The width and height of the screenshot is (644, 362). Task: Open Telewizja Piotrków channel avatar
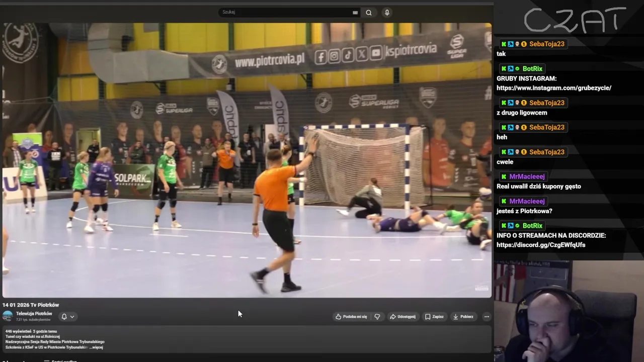pos(8,316)
